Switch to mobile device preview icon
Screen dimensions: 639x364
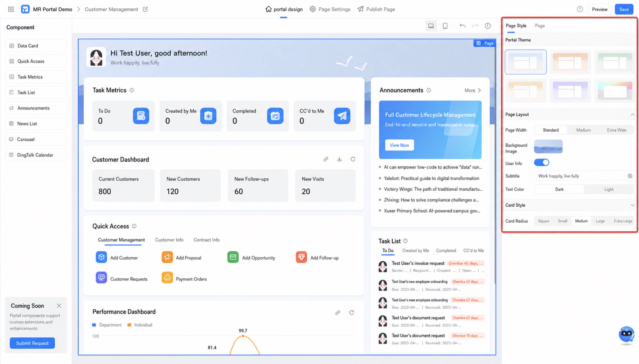pyautogui.click(x=445, y=26)
